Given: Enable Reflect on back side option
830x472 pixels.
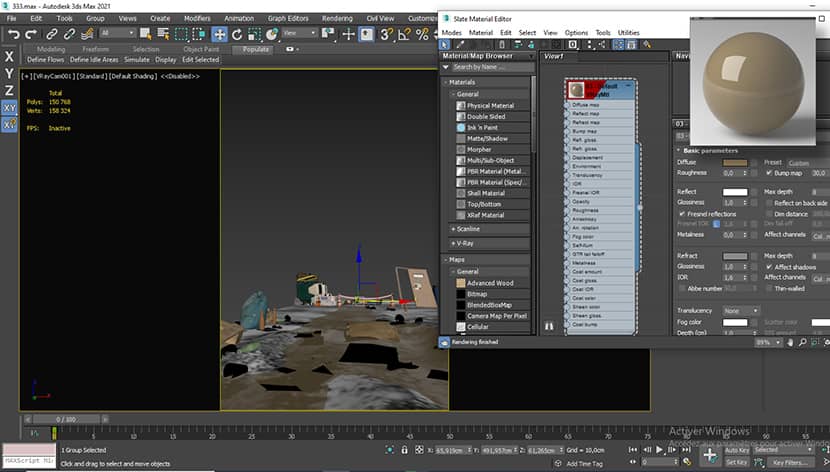Looking at the screenshot, I should (769, 203).
